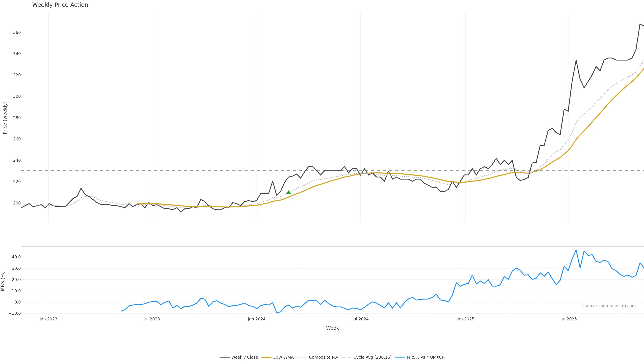Click the Weekly Price Action chart title
This screenshot has height=362, width=644.
tap(60, 5)
